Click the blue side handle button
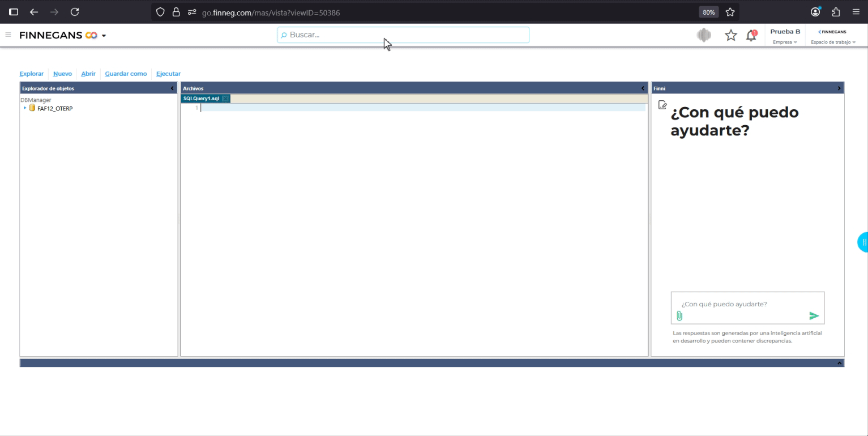Image resolution: width=868 pixels, height=436 pixels. click(863, 242)
